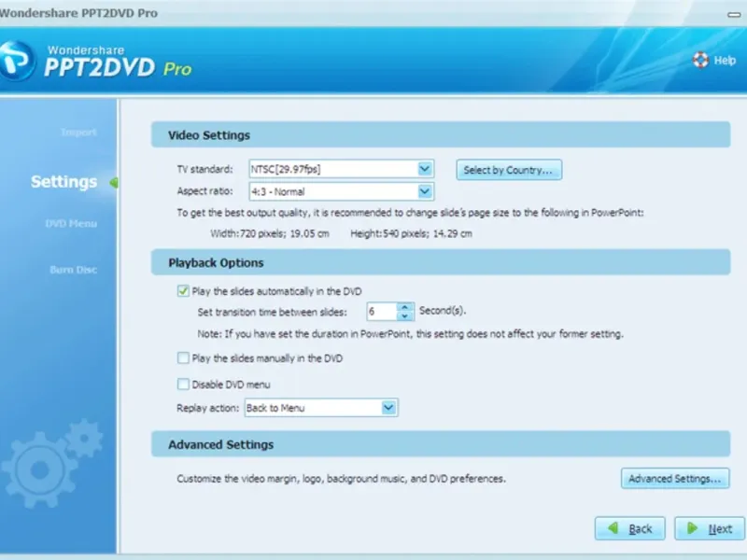Click the Back to Menu value text
The image size is (747, 560).
[x=275, y=408]
